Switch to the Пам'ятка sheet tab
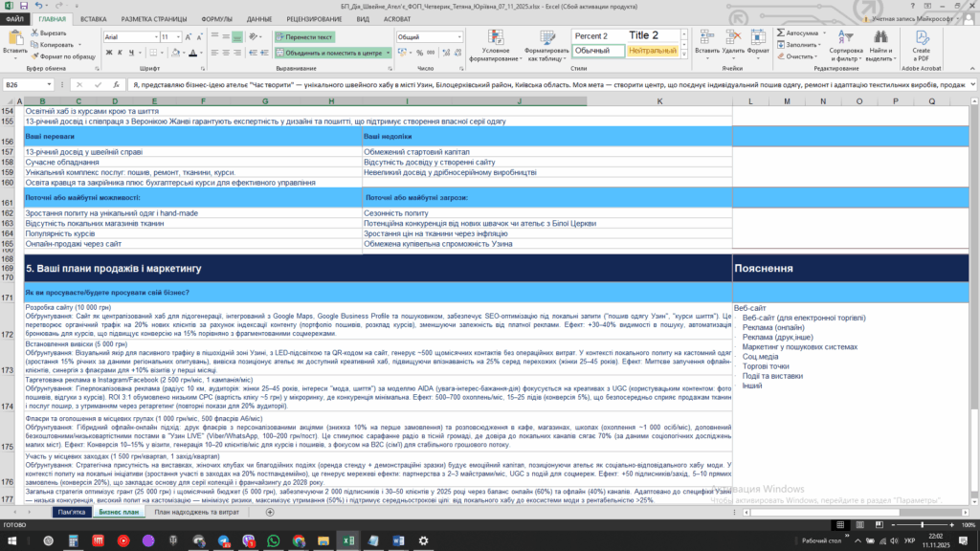 pyautogui.click(x=71, y=513)
